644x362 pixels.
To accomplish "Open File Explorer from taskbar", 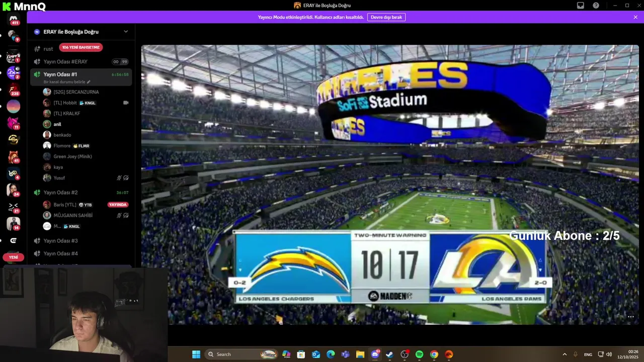I will point(360,354).
